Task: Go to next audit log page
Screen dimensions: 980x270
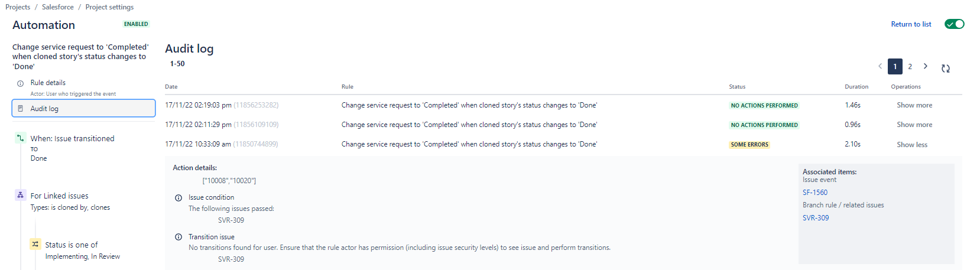Action: click(x=926, y=66)
